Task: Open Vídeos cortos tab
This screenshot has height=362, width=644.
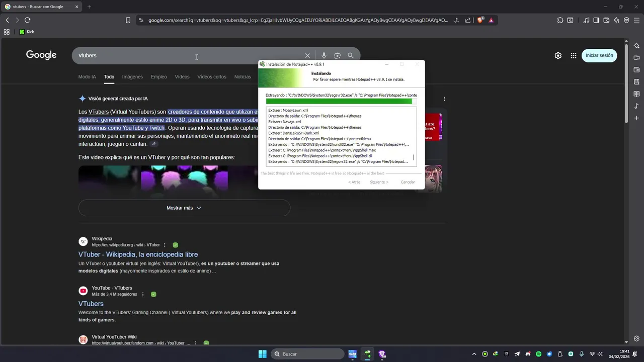Action: coord(212,77)
